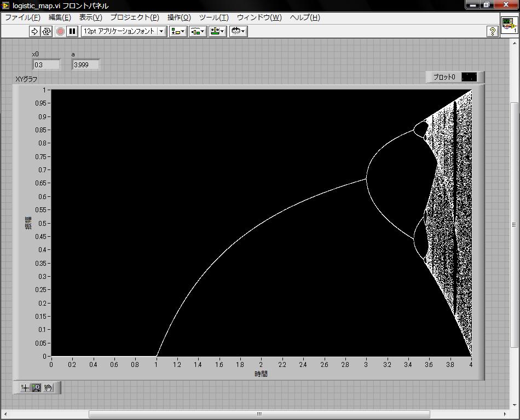The width and height of the screenshot is (520, 420).
Task: Click the x-axis tick label 3
Action: (366, 364)
